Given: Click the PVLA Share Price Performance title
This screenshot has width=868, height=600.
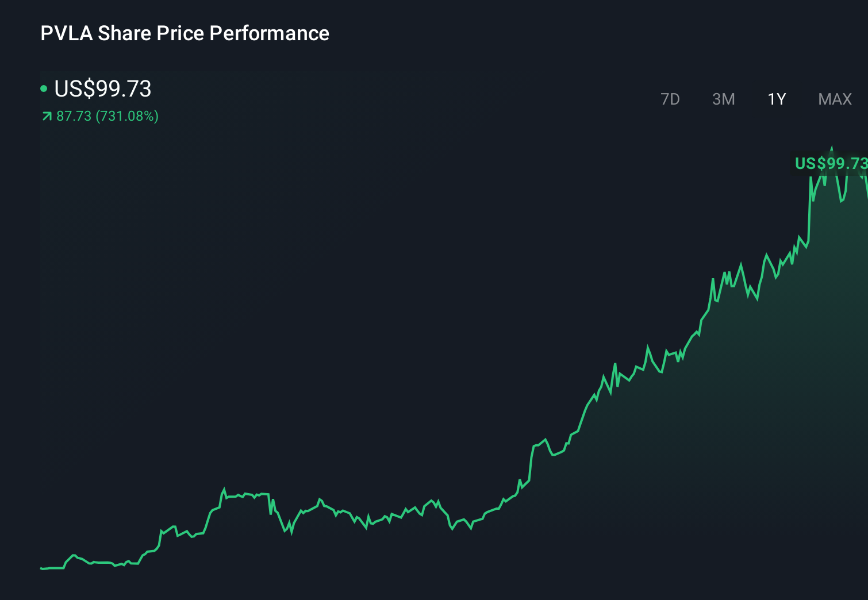Looking at the screenshot, I should [185, 33].
